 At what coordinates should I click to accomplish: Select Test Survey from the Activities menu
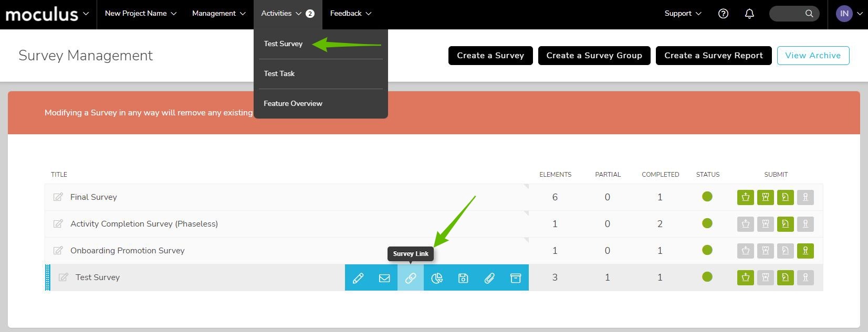click(283, 44)
